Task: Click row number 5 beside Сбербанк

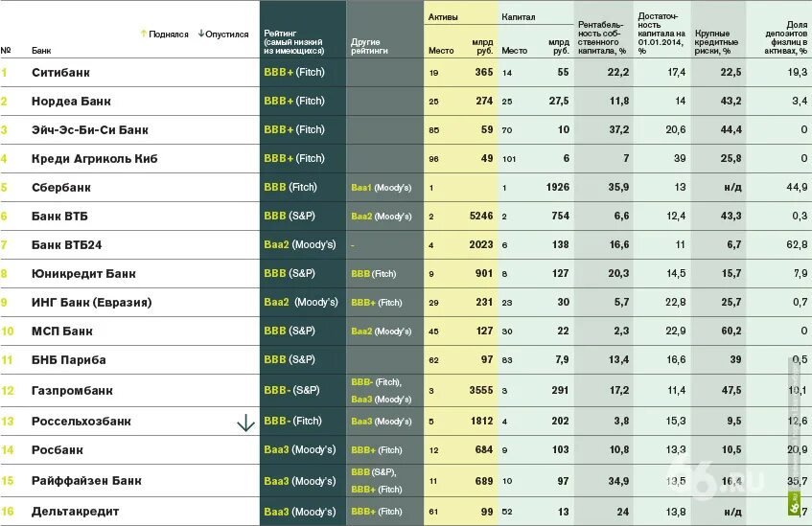Action: coord(4,188)
